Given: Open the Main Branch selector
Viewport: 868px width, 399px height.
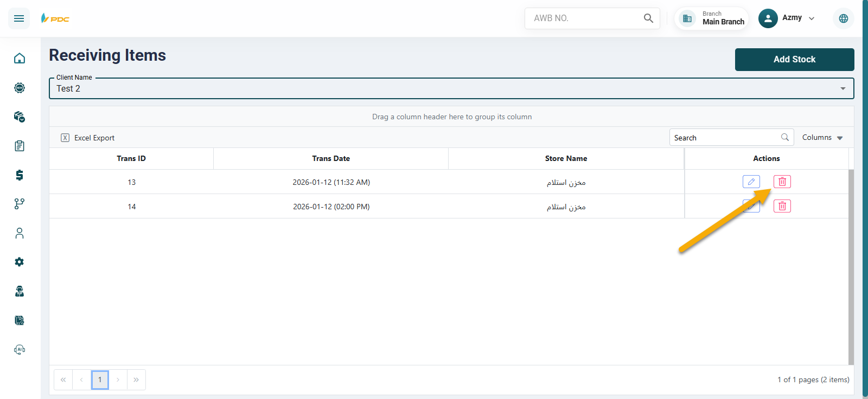Looking at the screenshot, I should (x=712, y=18).
